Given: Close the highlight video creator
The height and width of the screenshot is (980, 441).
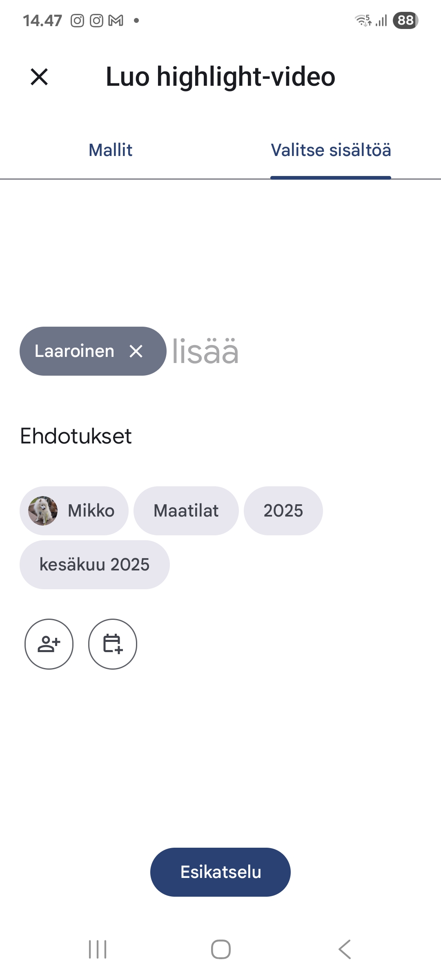Looking at the screenshot, I should point(39,77).
